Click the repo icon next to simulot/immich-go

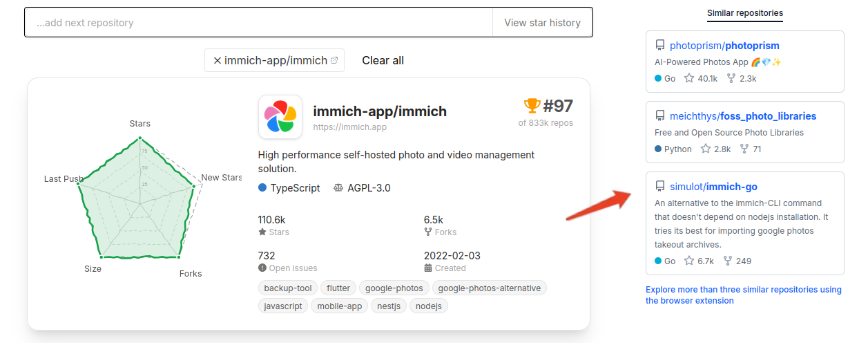(660, 187)
